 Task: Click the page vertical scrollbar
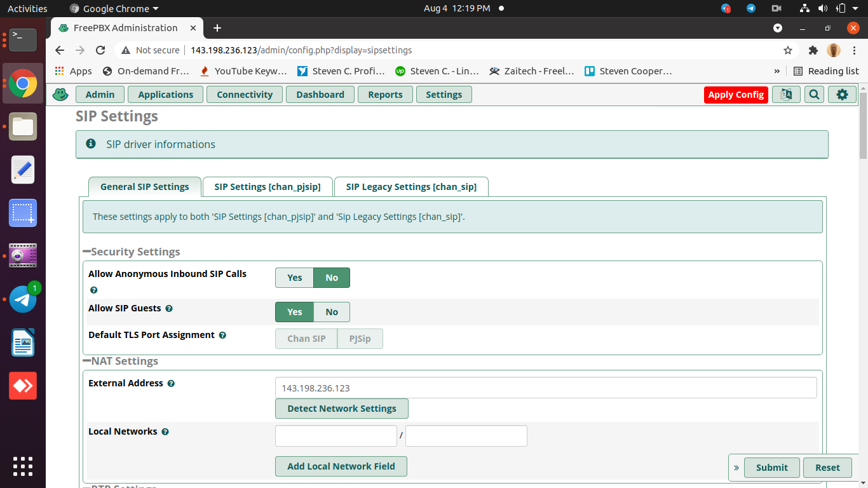pos(863,127)
